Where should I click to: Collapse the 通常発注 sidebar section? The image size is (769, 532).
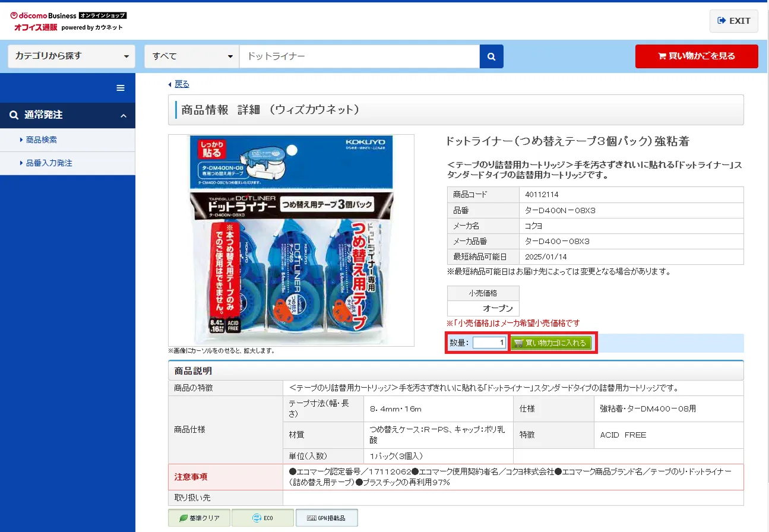point(124,115)
